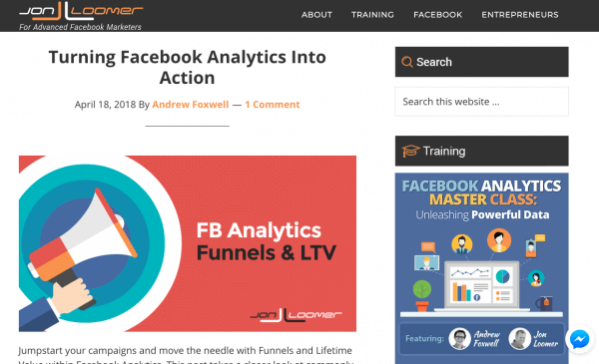Screen dimensions: 599x364
Task: Click the Jon Loomer logo in header
Action: [x=81, y=11]
